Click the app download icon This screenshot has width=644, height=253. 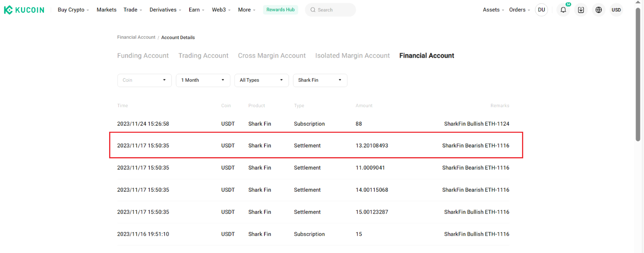click(581, 10)
